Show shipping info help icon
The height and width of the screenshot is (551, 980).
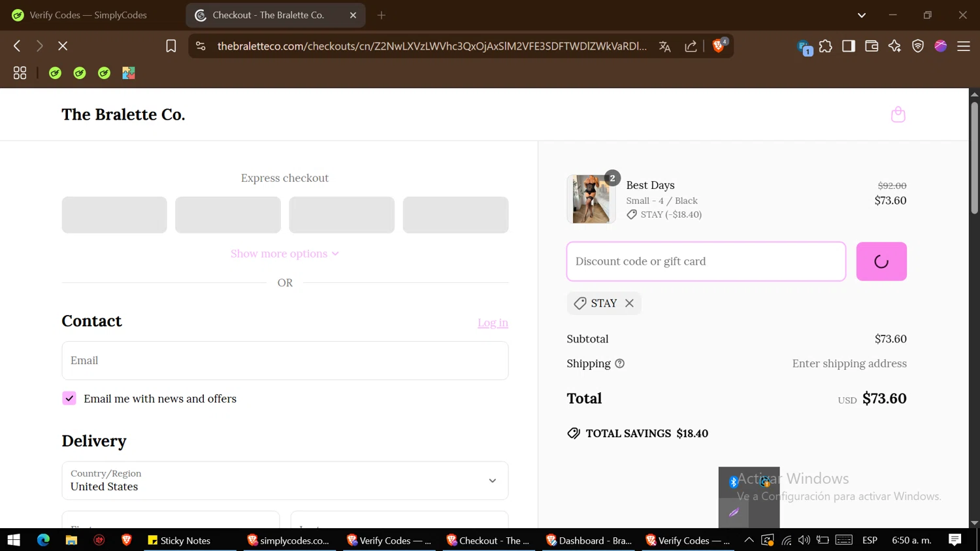tap(620, 363)
